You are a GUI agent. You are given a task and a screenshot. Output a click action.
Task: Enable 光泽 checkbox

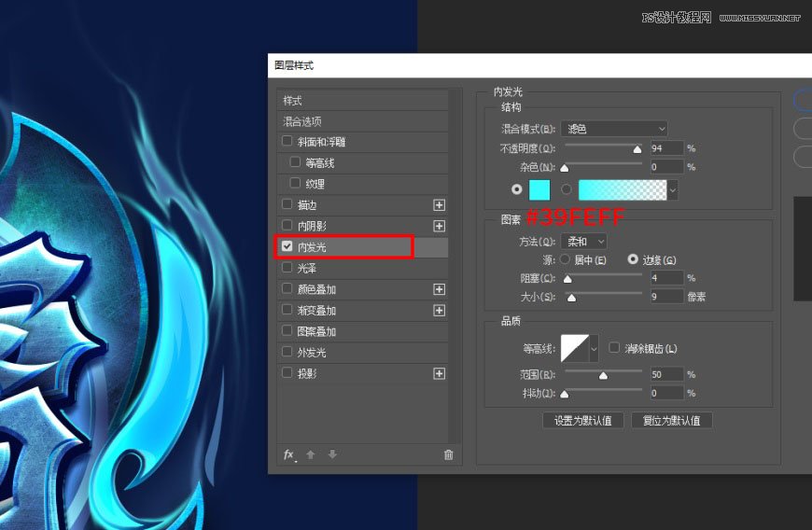(x=287, y=267)
